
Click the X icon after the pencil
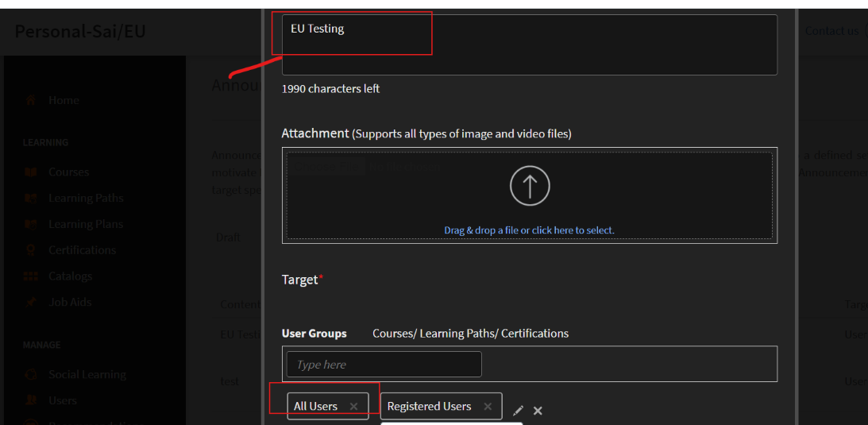(x=538, y=411)
